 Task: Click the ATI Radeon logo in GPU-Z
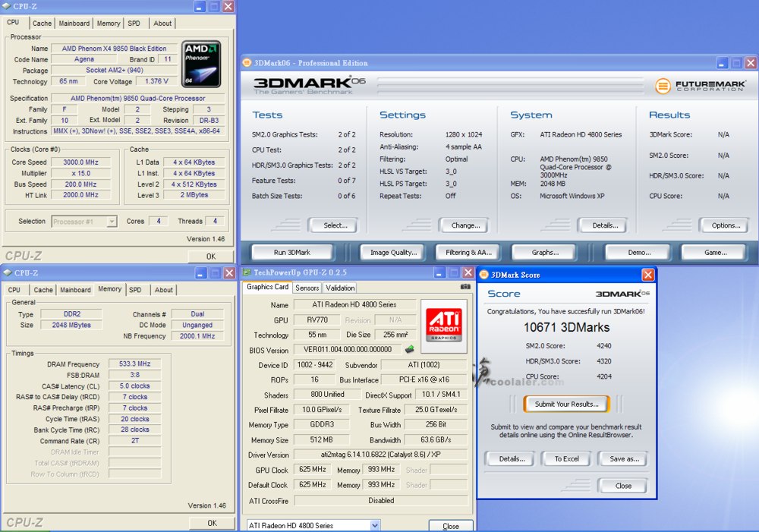[x=443, y=326]
